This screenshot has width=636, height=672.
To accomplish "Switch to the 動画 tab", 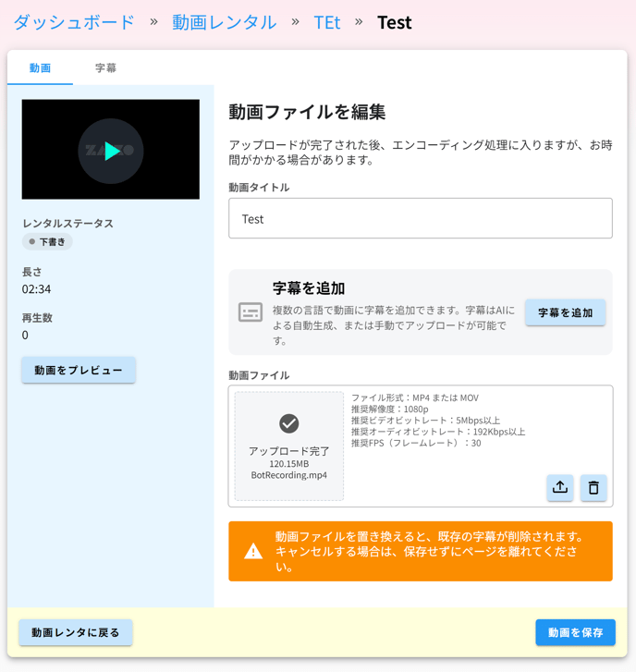I will (x=40, y=67).
